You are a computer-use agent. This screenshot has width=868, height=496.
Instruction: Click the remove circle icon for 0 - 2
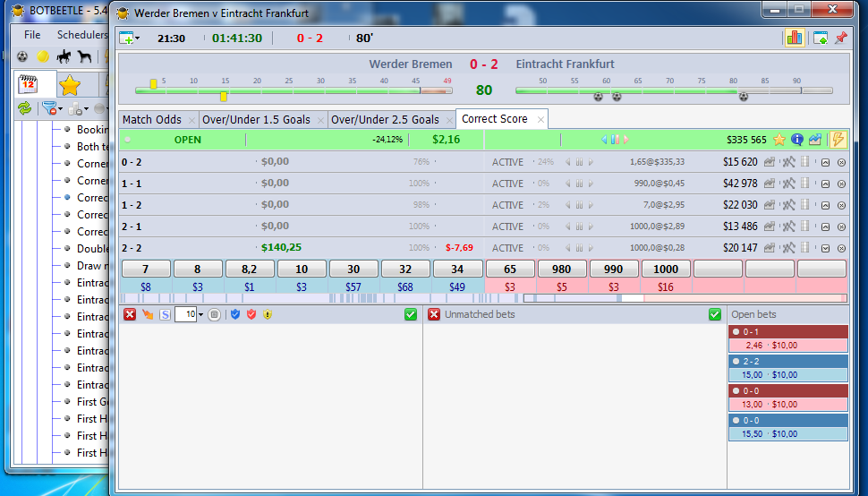click(x=841, y=163)
